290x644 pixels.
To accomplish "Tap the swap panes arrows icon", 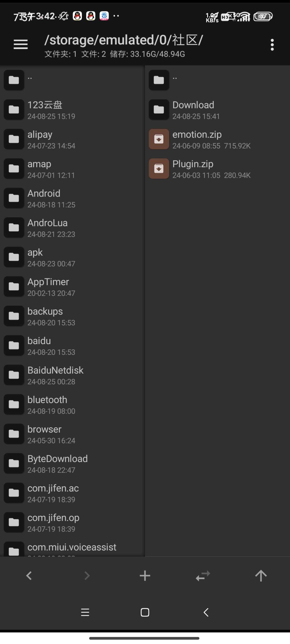I will click(203, 576).
